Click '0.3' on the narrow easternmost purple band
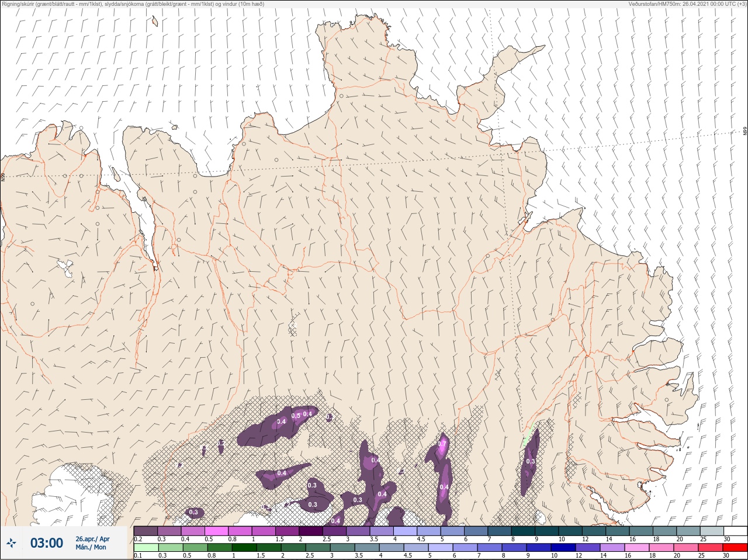 point(531,461)
